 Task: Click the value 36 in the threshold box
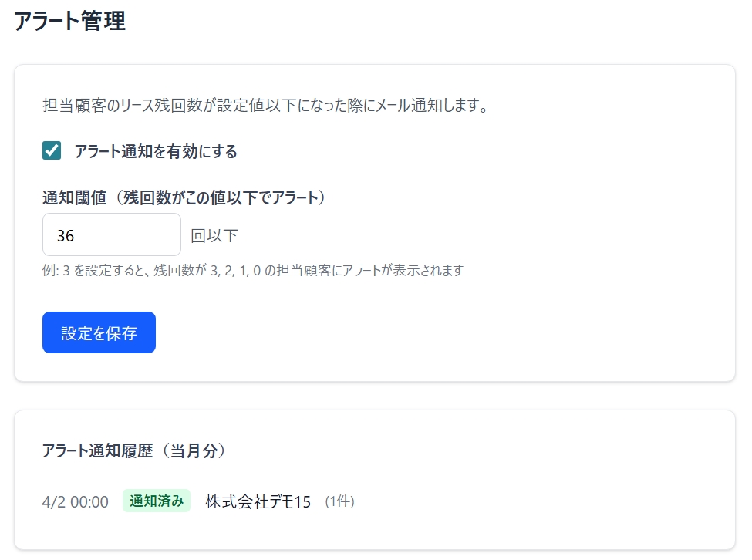tap(62, 234)
